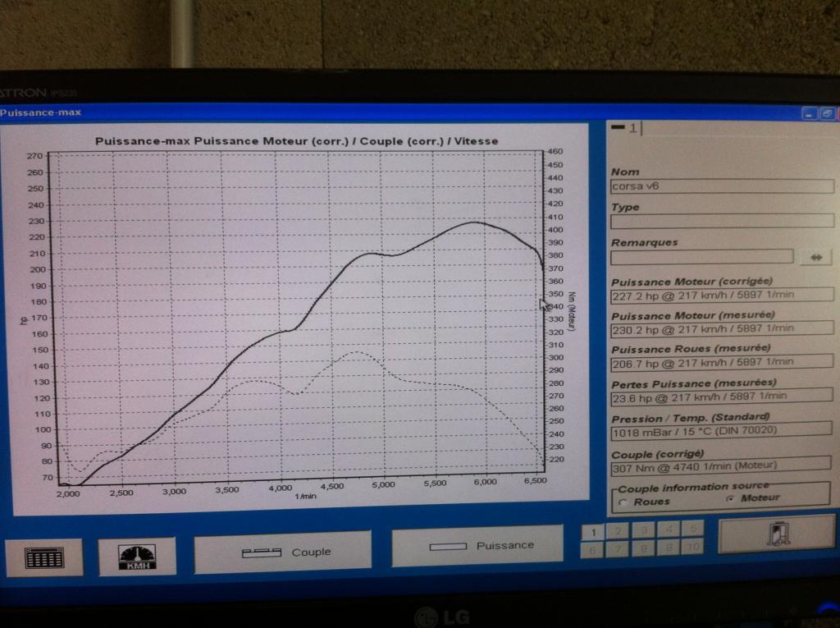
Task: Click the Pression / Temp. value field
Action: (x=721, y=431)
